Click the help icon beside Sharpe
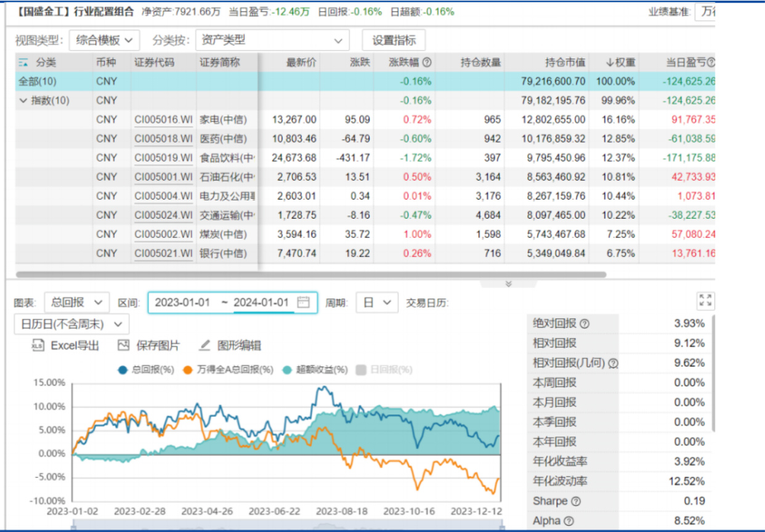Viewport: 765px width, 532px height. coord(576,501)
